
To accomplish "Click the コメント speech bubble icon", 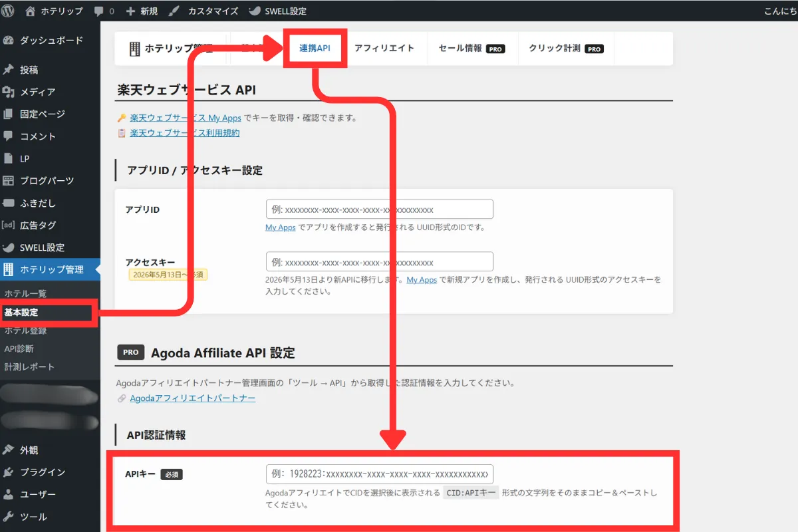I will click(9, 136).
